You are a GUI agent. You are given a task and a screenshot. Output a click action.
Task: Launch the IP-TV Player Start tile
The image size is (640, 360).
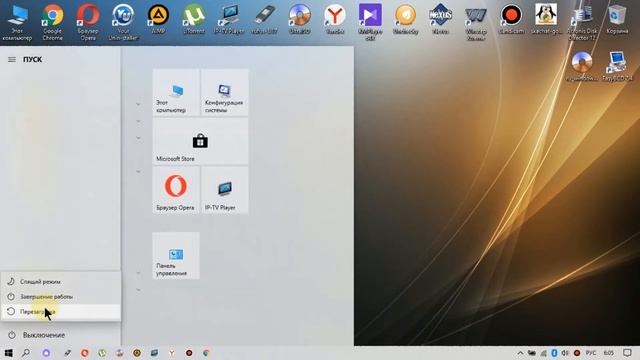pos(224,190)
